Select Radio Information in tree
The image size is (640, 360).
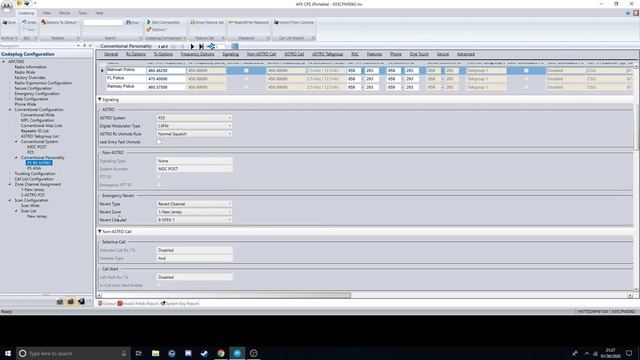point(30,67)
